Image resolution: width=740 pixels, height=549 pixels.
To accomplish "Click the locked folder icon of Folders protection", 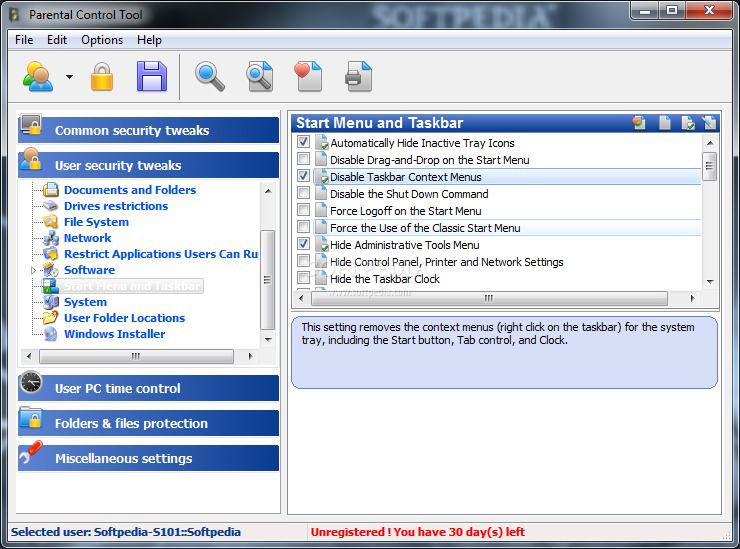I will (32, 418).
